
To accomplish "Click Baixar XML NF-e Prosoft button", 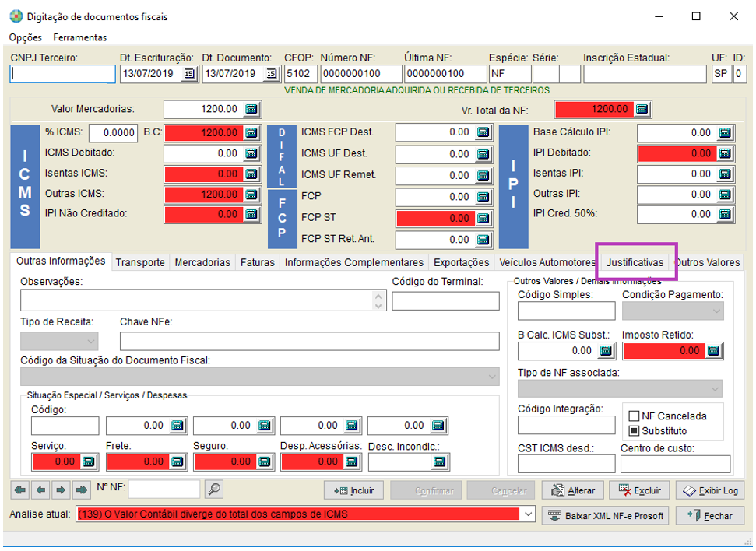I will [x=606, y=516].
